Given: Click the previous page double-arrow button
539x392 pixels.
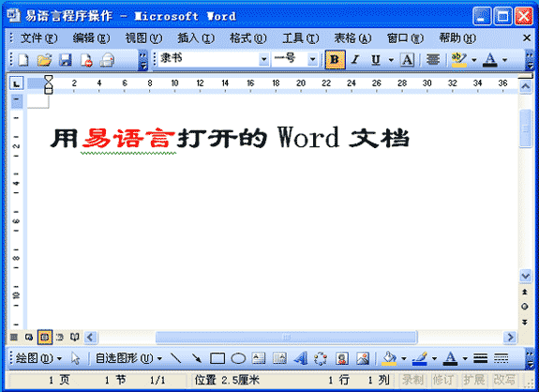Looking at the screenshot, I should tap(525, 292).
